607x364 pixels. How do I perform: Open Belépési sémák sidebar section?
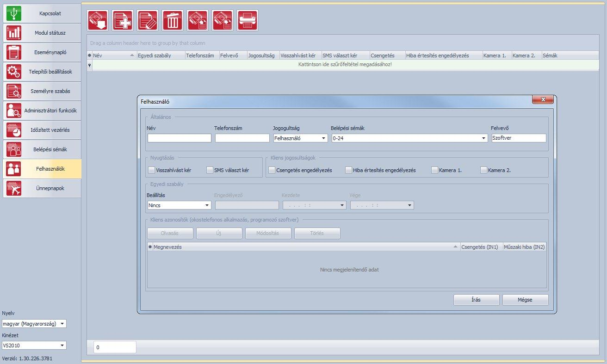point(42,149)
